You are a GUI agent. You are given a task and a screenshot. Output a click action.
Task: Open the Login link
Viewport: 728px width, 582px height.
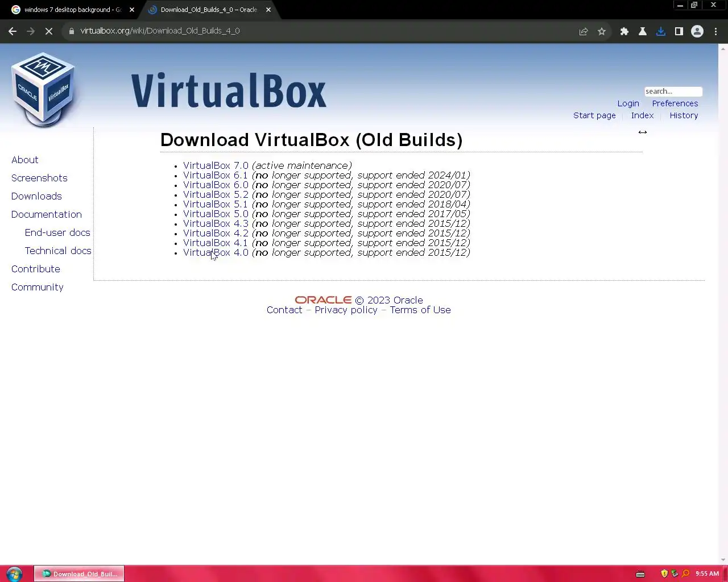click(628, 103)
